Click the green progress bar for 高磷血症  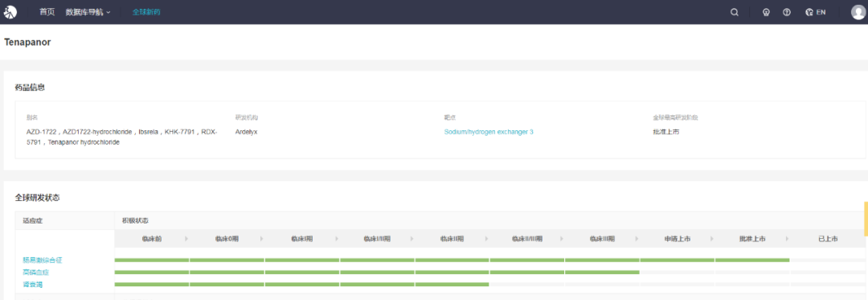(377, 273)
